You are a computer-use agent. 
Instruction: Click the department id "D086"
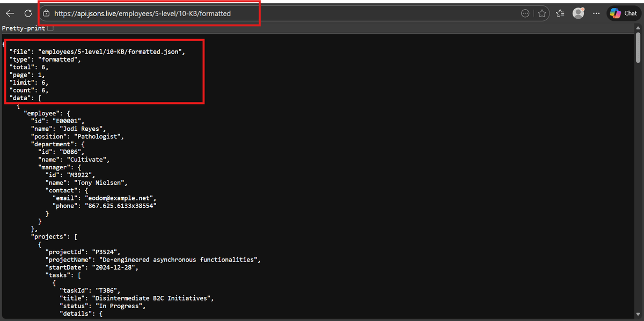click(x=70, y=152)
